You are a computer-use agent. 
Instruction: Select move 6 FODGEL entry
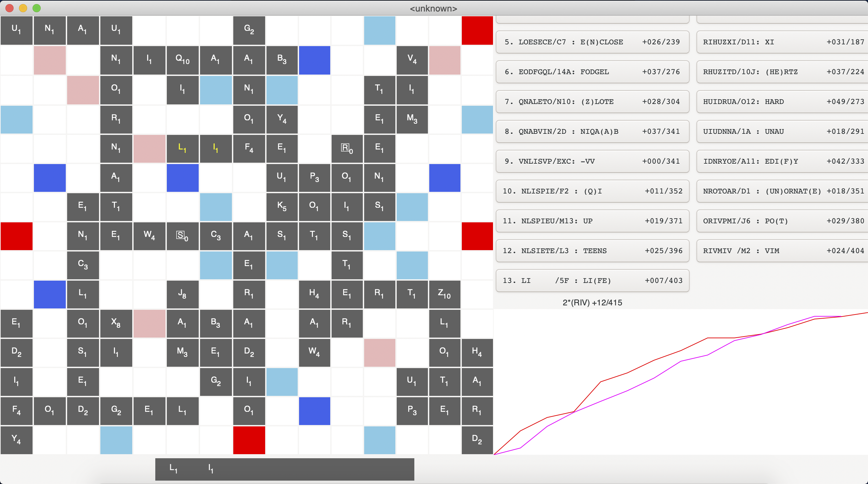pyautogui.click(x=592, y=72)
